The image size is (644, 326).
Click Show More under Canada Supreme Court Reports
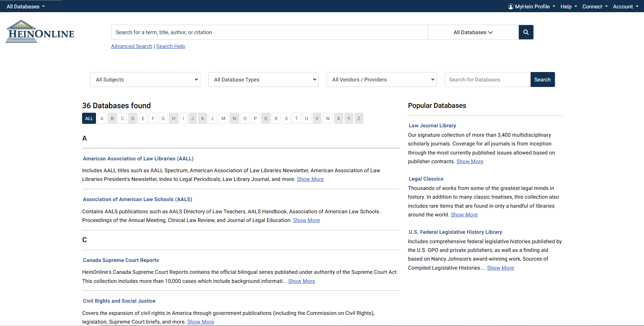pyautogui.click(x=301, y=281)
